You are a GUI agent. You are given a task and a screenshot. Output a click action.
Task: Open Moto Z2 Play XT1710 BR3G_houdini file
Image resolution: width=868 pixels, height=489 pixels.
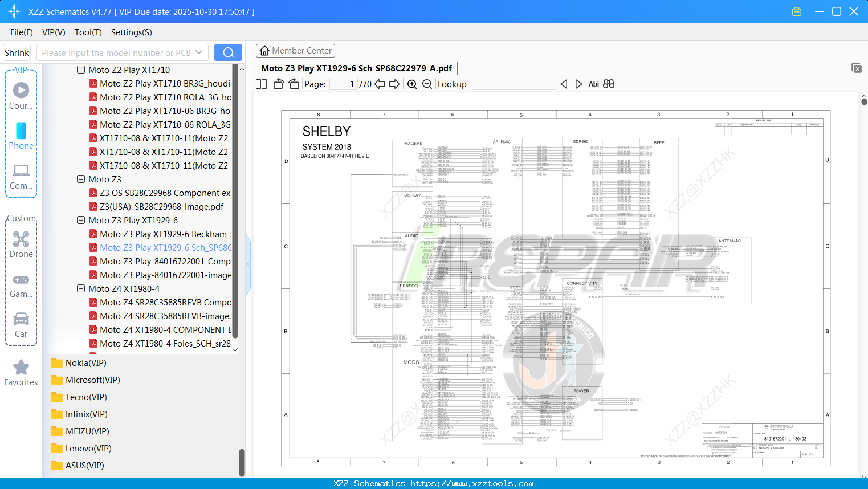point(160,83)
